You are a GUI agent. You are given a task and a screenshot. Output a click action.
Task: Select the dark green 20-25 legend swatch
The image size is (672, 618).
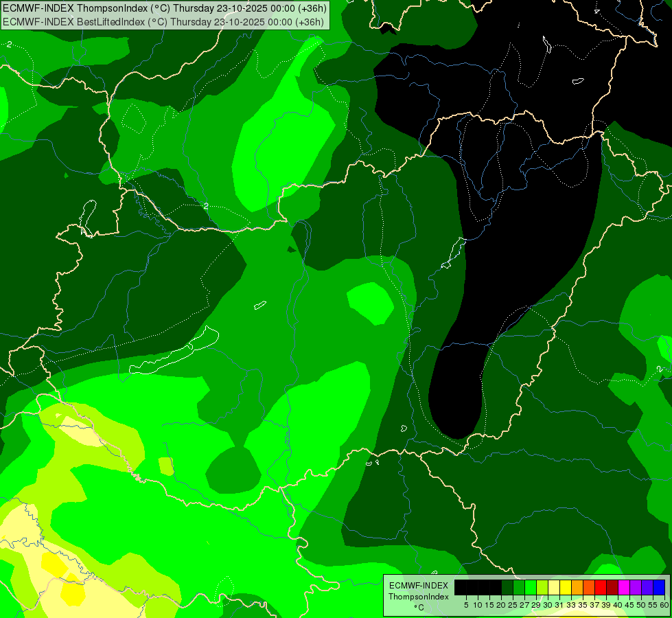pos(507,588)
